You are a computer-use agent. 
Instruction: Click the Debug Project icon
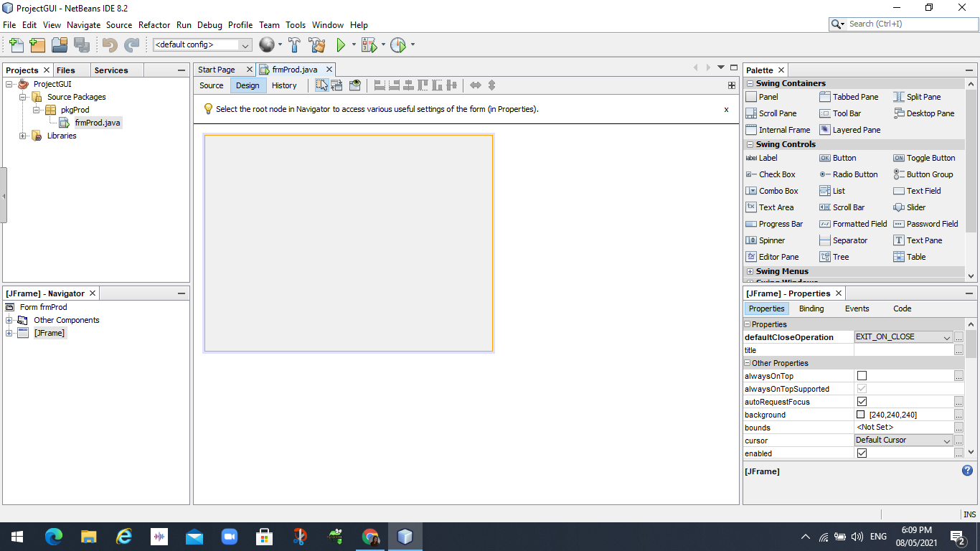[369, 44]
